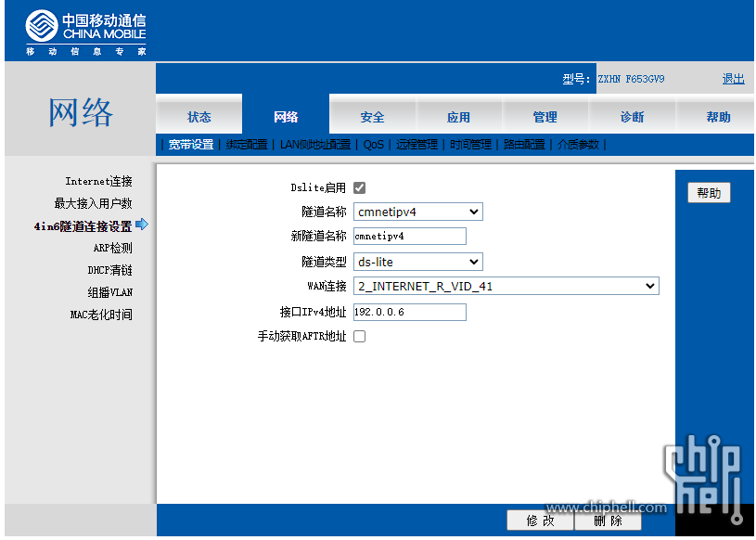Uncheck the Dslite启用 checkbox
756x540 pixels.
[359, 187]
